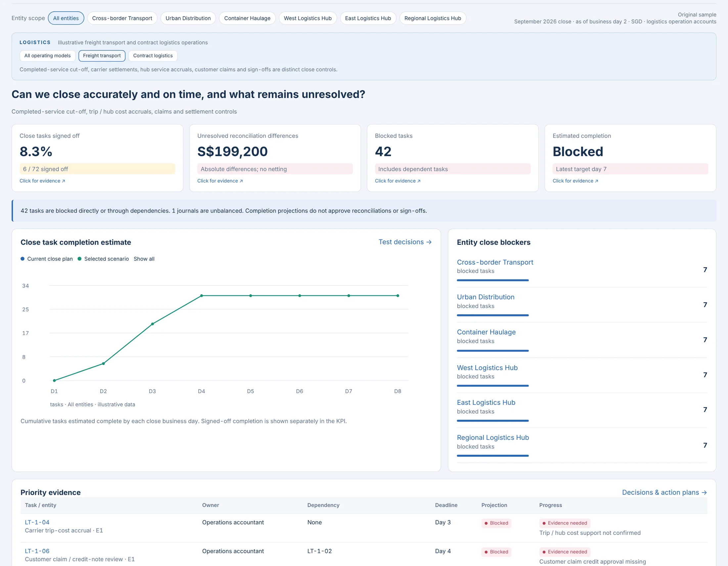Click the S$199,200 reconciliation value
Viewport: 728px width, 566px height.
point(232,151)
